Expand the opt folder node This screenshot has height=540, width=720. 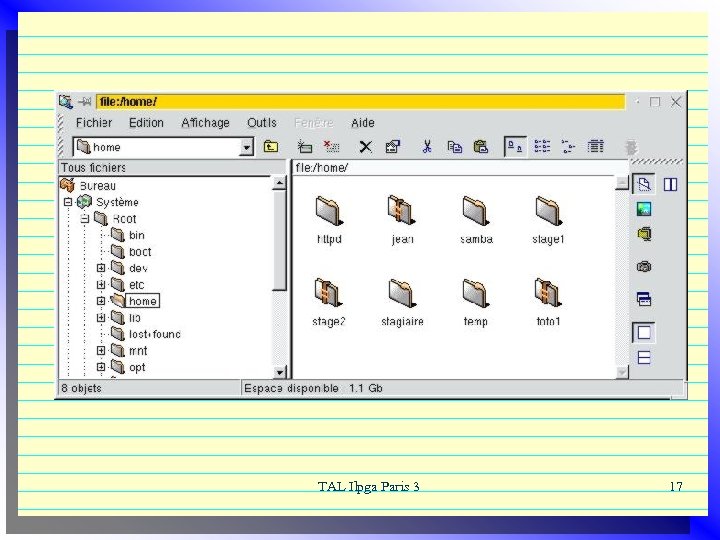(x=101, y=367)
